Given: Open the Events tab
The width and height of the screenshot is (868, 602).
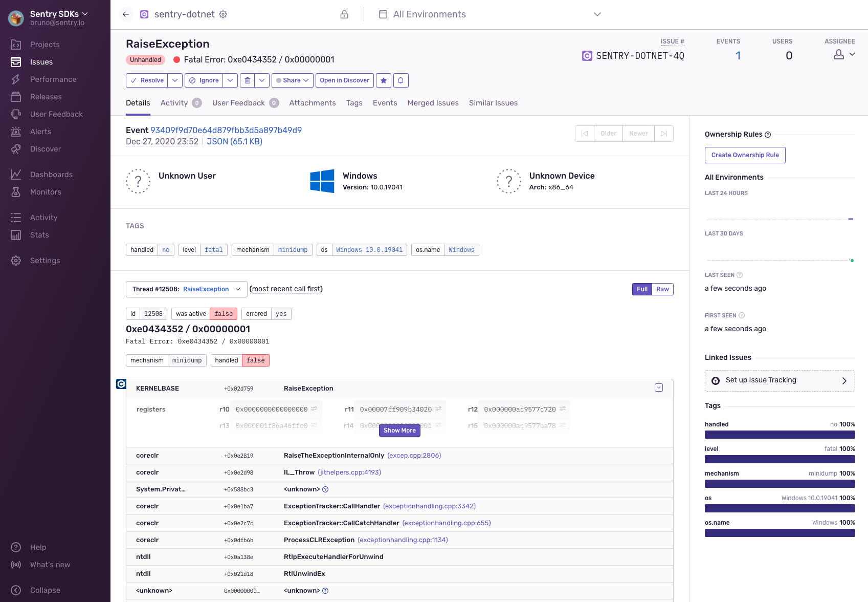Looking at the screenshot, I should coord(385,103).
